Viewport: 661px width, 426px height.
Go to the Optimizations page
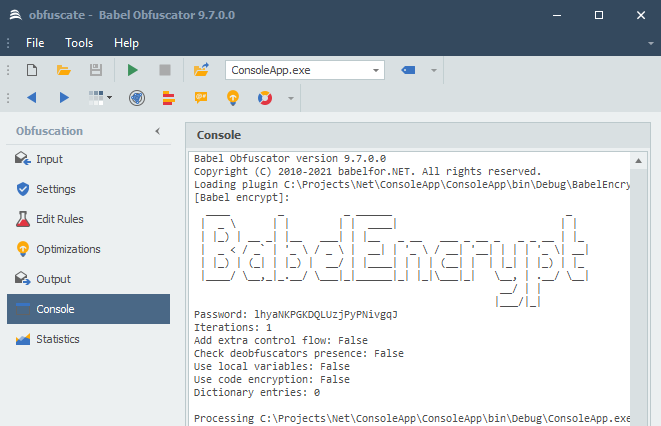[x=89, y=249]
